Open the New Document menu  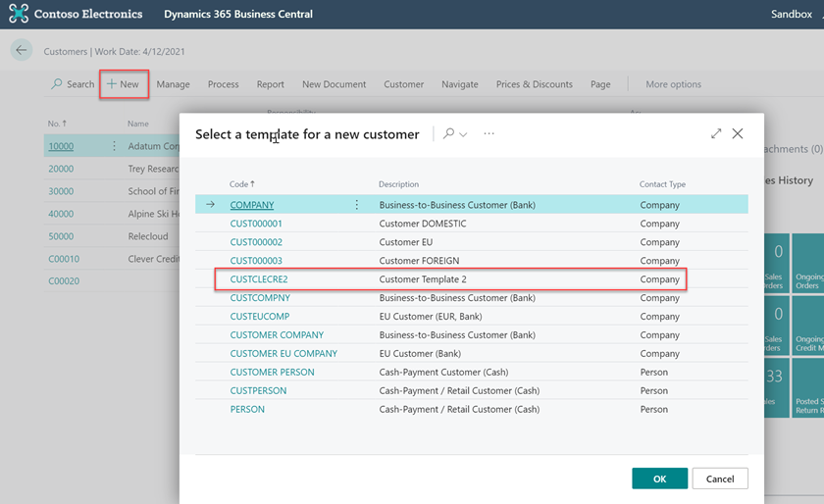coord(334,84)
